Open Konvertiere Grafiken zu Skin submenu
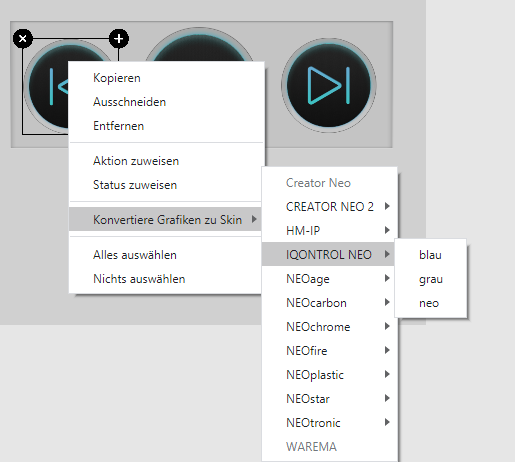This screenshot has width=515, height=462. [166, 219]
